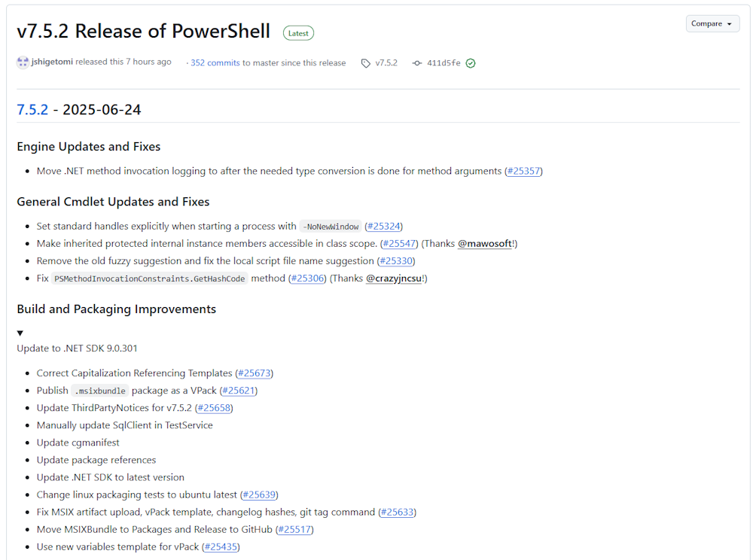Open jshigetomi user profile link
The image size is (753, 560).
[x=52, y=62]
